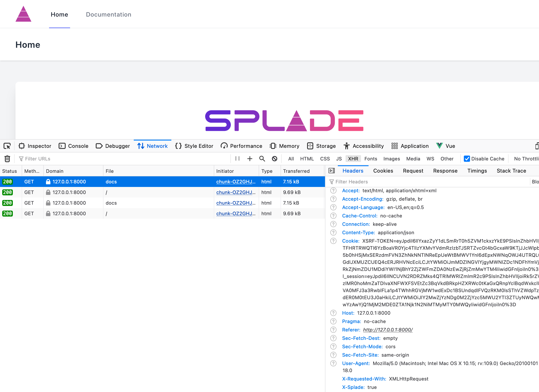Viewport: 539px width, 392px height.
Task: Switch to the Response tab
Action: pos(445,171)
